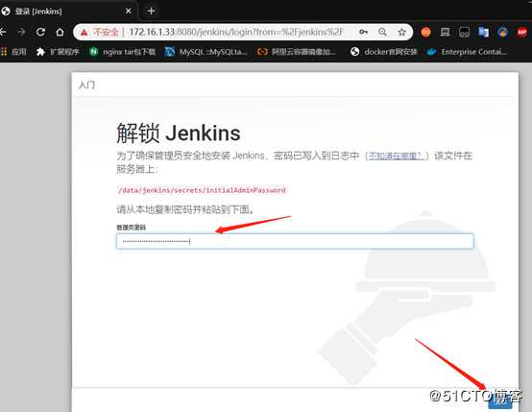Click the blue continue button
The height and width of the screenshot is (412, 532).
[499, 402]
